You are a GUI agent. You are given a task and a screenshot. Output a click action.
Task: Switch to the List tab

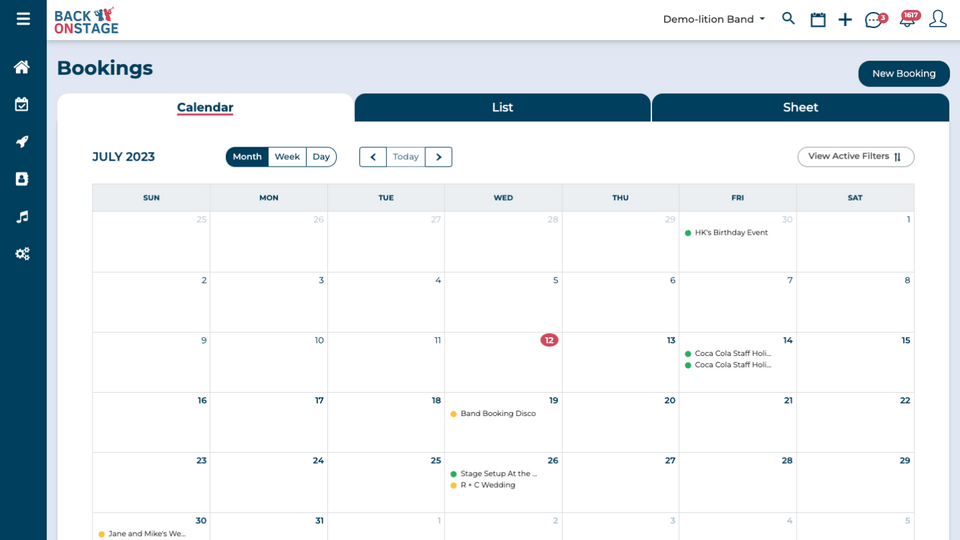point(502,108)
